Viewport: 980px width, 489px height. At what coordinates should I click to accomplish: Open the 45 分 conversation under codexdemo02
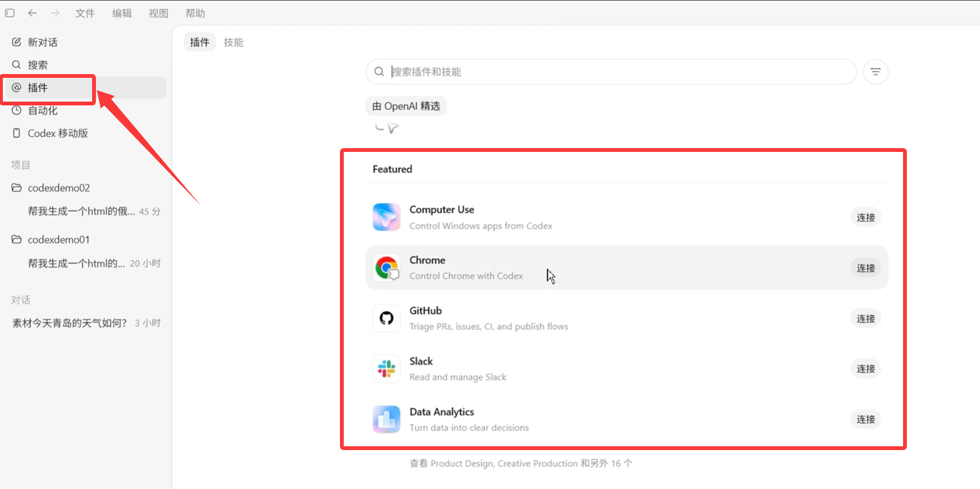tap(85, 211)
